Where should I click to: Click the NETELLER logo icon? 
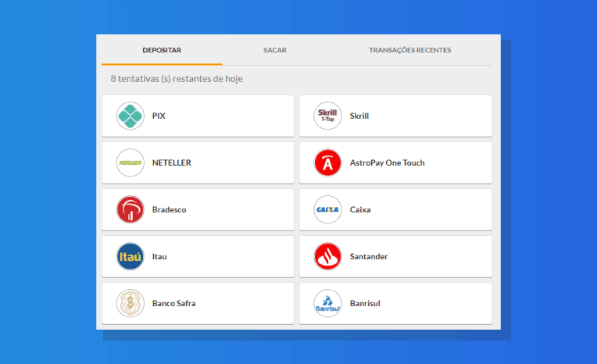point(130,162)
